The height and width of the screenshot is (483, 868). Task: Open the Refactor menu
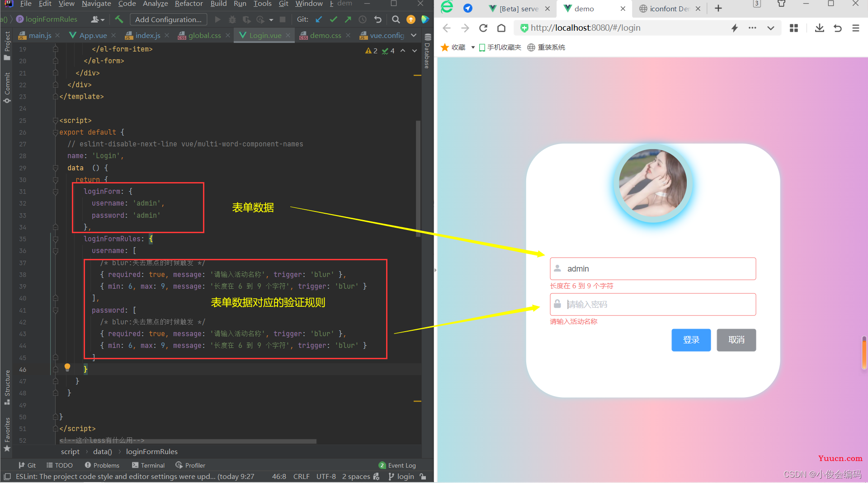[189, 4]
